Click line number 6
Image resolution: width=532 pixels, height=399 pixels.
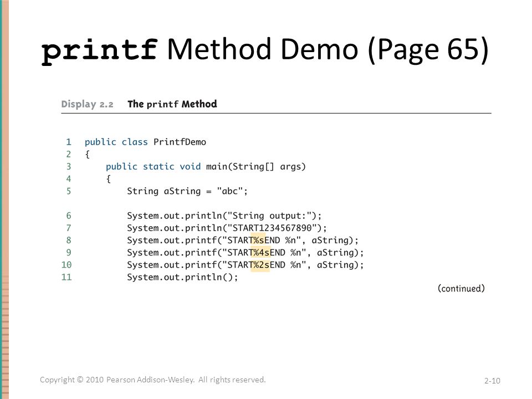[69, 216]
